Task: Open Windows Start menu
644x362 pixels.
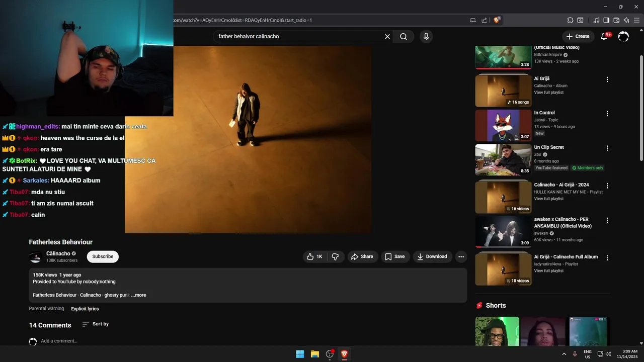Action: click(300, 354)
